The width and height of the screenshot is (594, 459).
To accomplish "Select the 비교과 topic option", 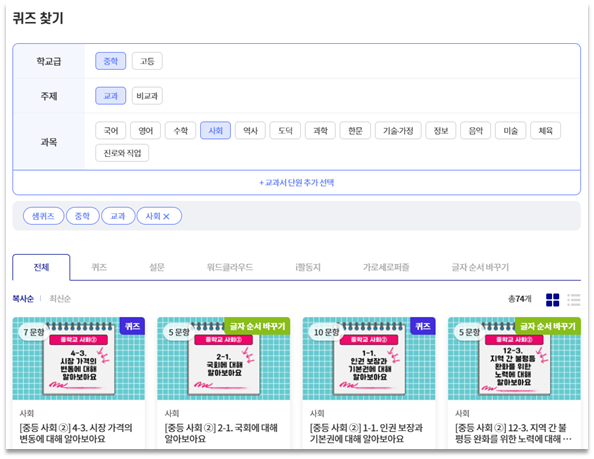I will [147, 96].
